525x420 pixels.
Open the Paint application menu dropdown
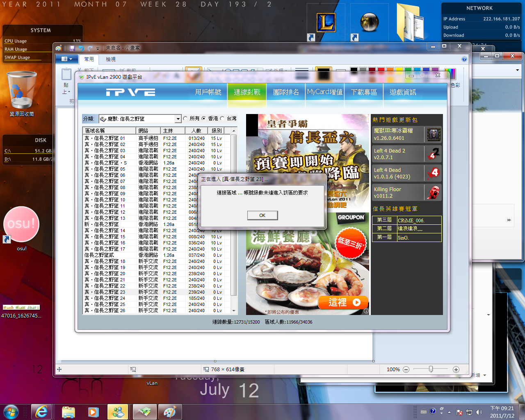point(66,59)
